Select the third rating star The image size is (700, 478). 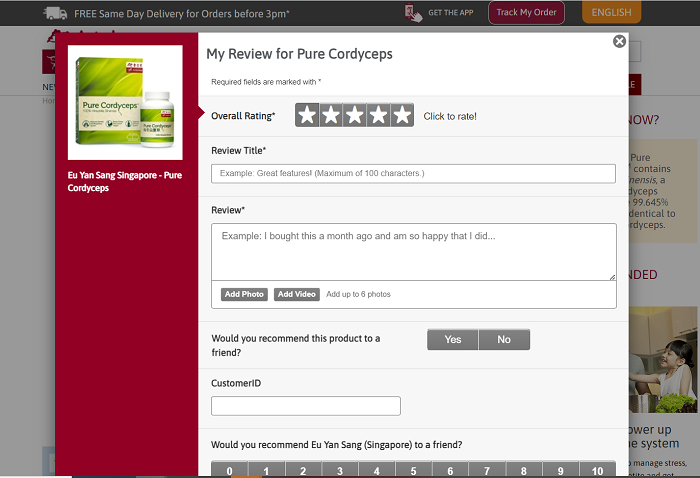coord(355,116)
